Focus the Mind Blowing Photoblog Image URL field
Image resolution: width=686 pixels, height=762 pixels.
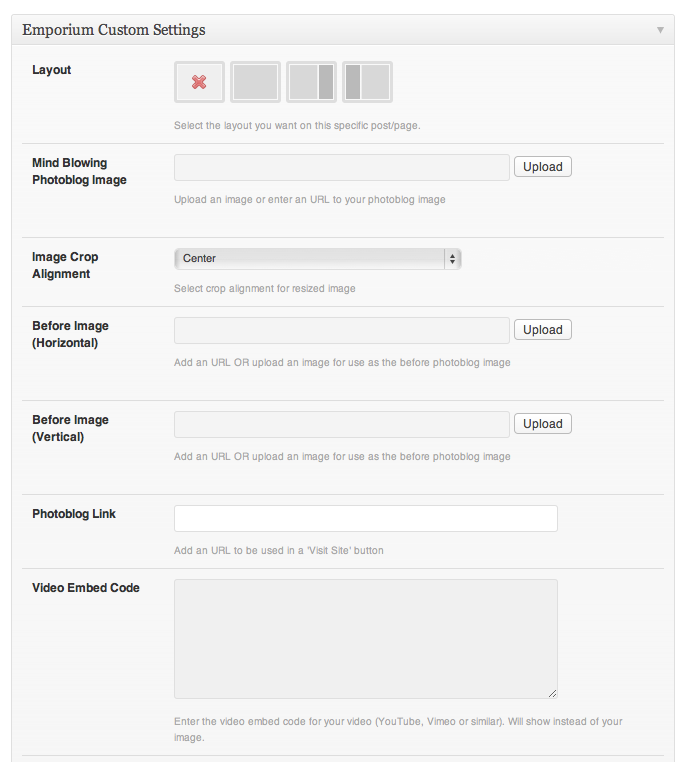coord(341,167)
